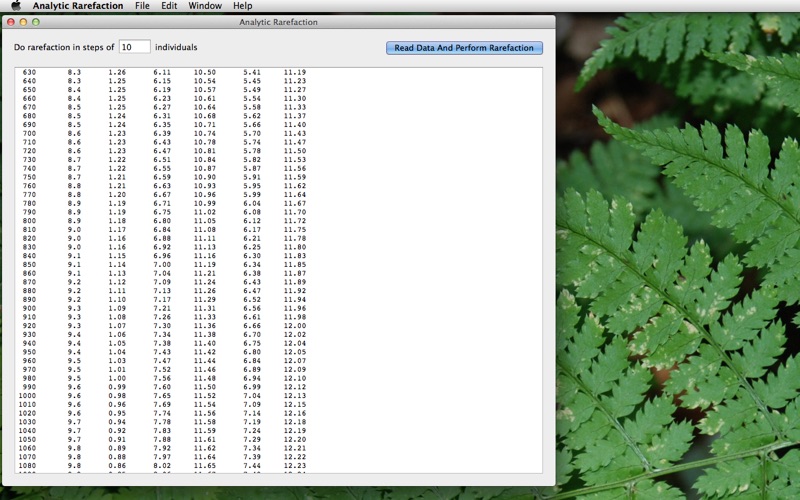This screenshot has height=500, width=800.
Task: Click the row label 800
Action: click(29, 221)
